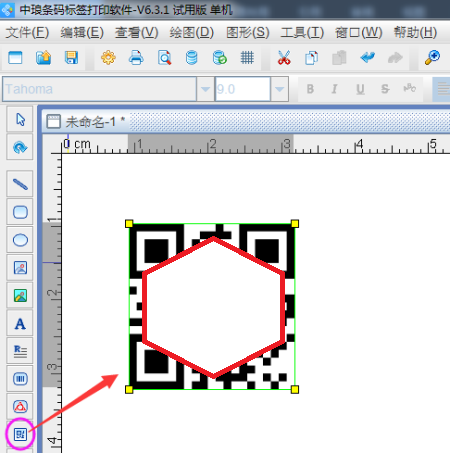Click database with green refresh icon

(220, 58)
